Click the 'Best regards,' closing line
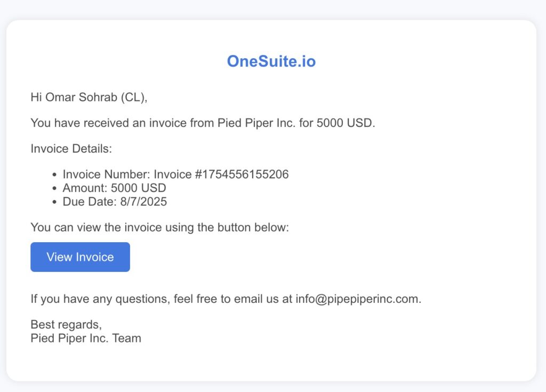The height and width of the screenshot is (392, 546). pos(66,325)
